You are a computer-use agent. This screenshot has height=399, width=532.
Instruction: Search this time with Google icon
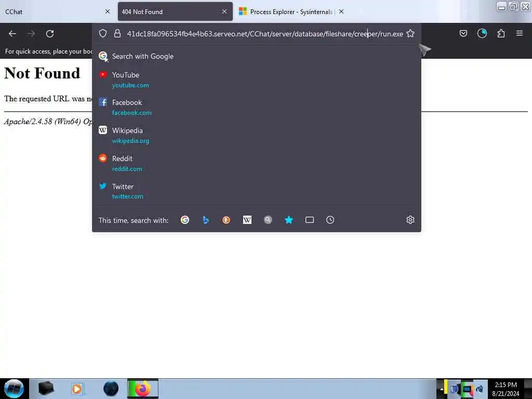coord(185,220)
